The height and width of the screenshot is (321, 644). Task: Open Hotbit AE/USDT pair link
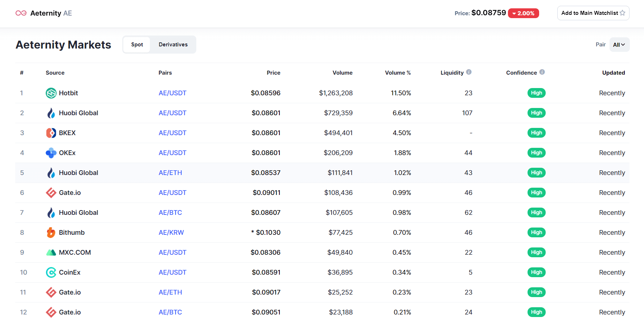172,93
